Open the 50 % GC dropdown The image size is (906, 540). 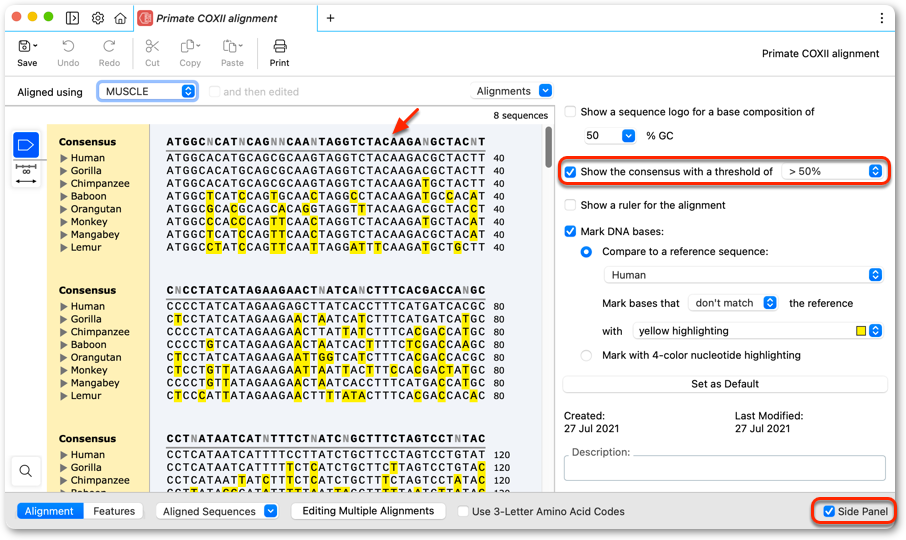610,136
